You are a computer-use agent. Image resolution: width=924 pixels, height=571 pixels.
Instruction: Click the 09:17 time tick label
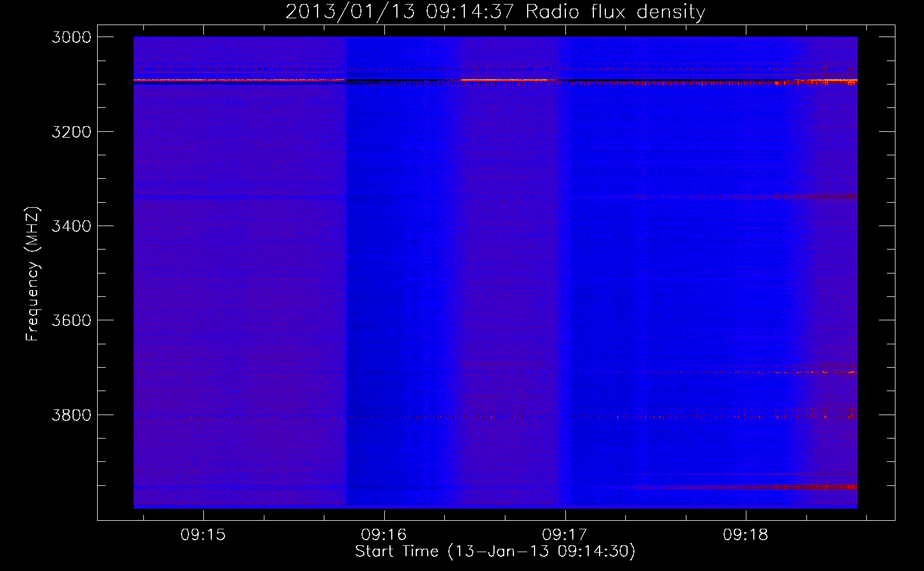click(565, 535)
